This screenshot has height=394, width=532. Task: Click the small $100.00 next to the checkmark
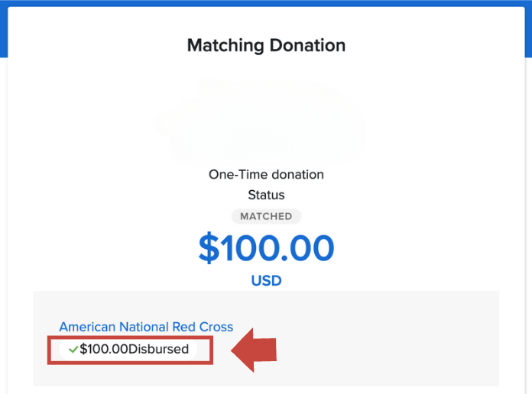coord(103,350)
